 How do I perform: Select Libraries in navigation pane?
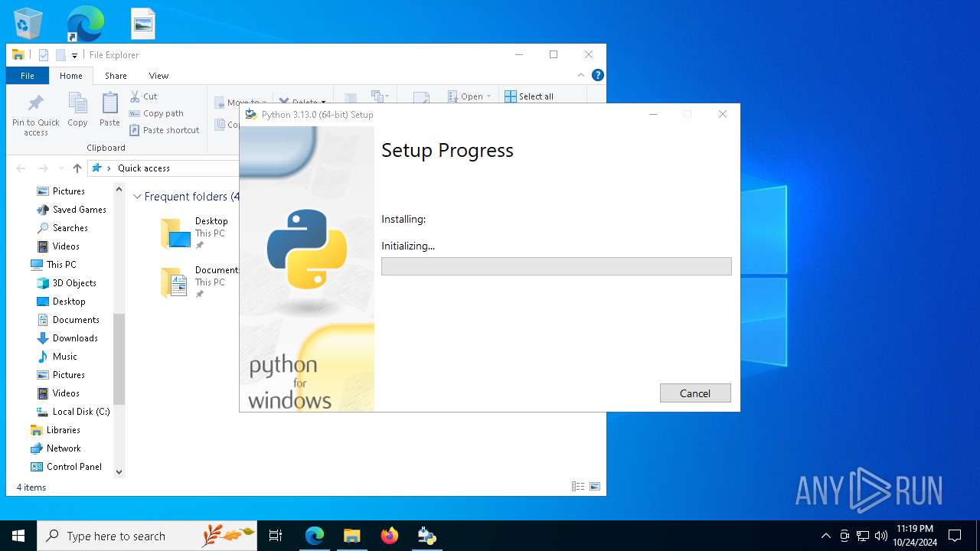pos(55,430)
